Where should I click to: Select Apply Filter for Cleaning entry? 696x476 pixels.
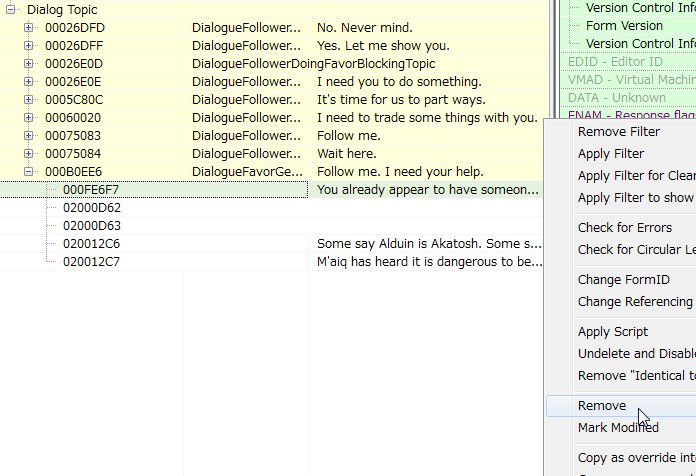tap(637, 176)
